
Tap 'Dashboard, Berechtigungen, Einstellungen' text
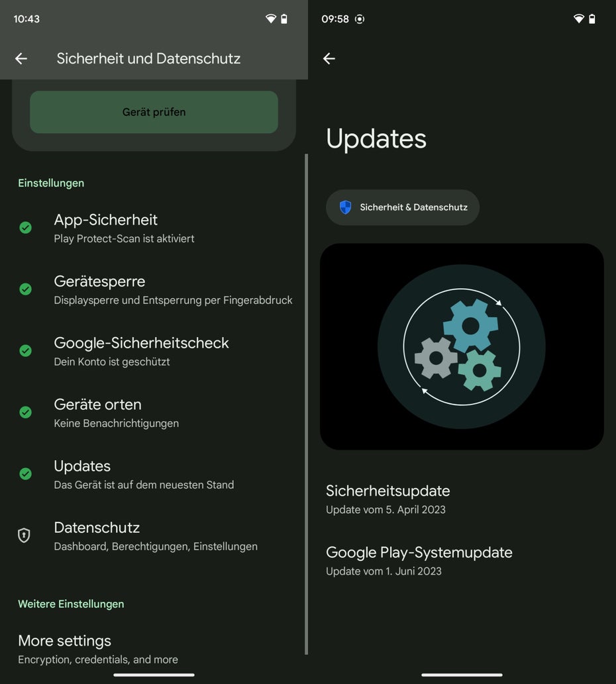(156, 546)
